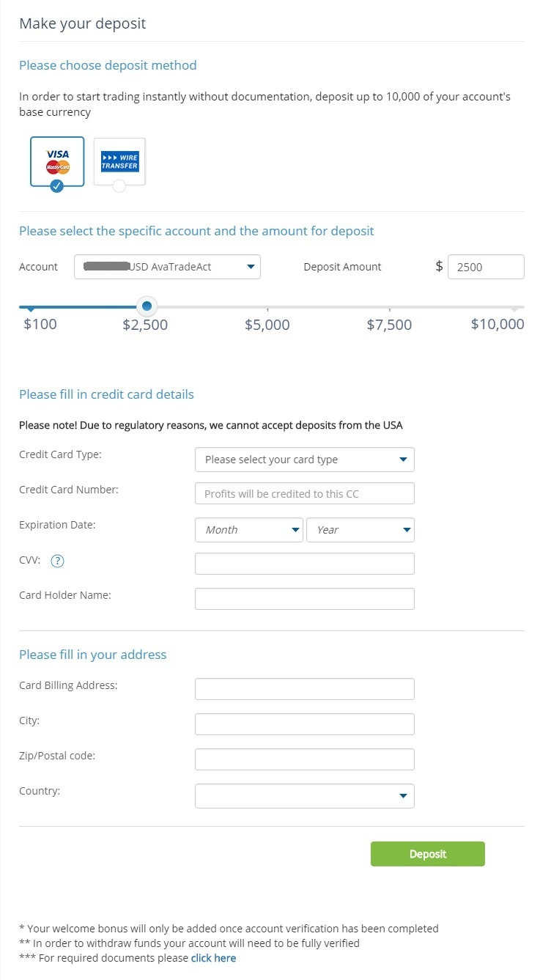The image size is (540, 980).
Task: Click the CVV help question mark icon
Action: click(58, 561)
